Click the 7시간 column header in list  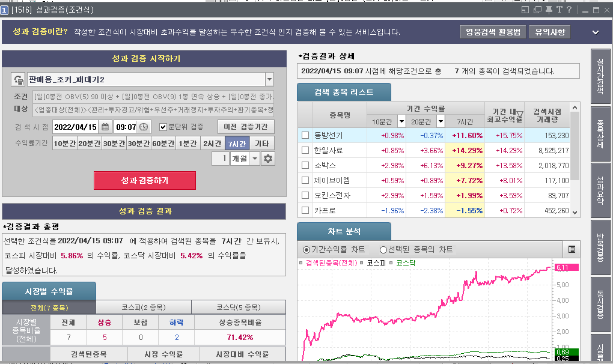[465, 121]
